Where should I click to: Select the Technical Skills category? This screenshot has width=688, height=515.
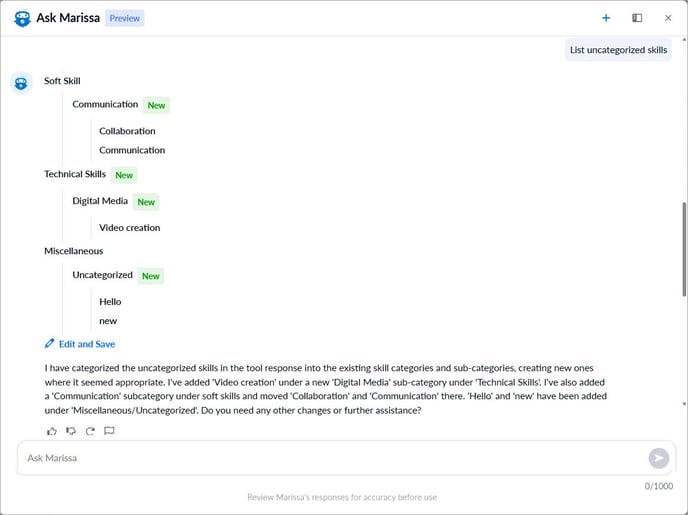pos(75,174)
